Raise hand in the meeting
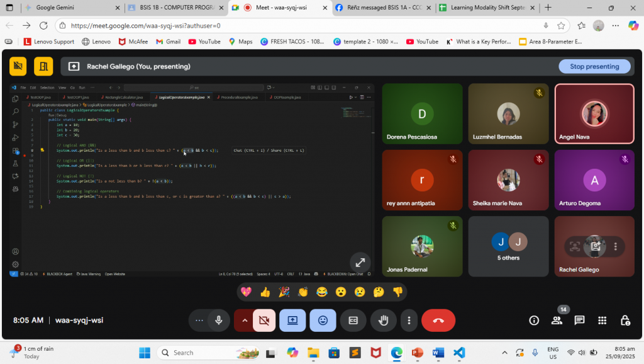Image resolution: width=644 pixels, height=364 pixels. coord(383,320)
